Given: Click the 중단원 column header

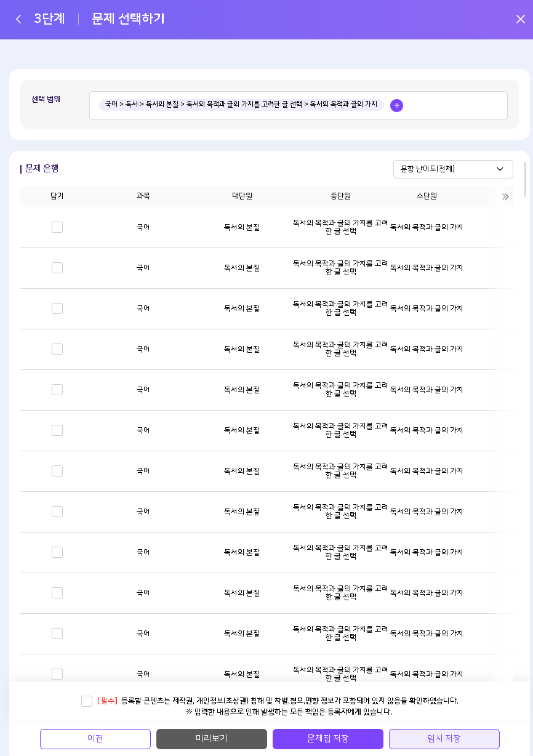Looking at the screenshot, I should click(x=340, y=196).
